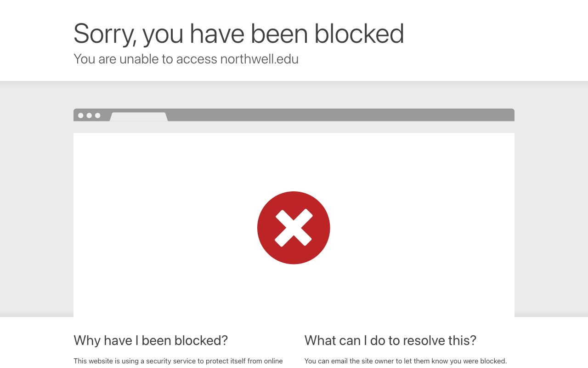
Task: Click the third dot in illustrated browser bar
Action: (x=97, y=115)
